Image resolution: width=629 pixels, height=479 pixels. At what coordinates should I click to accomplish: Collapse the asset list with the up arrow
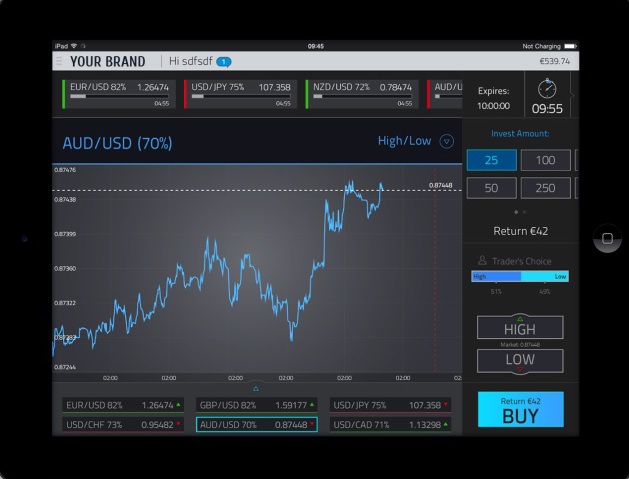[255, 388]
